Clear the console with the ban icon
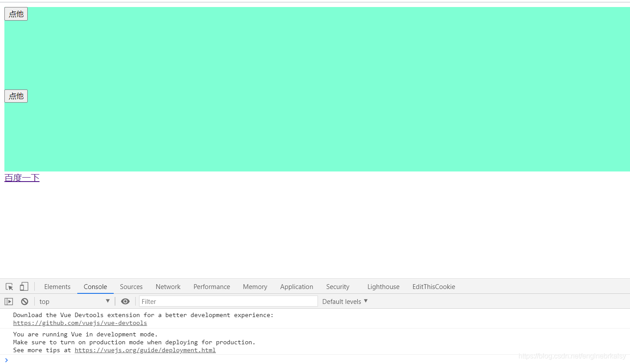 [x=25, y=301]
